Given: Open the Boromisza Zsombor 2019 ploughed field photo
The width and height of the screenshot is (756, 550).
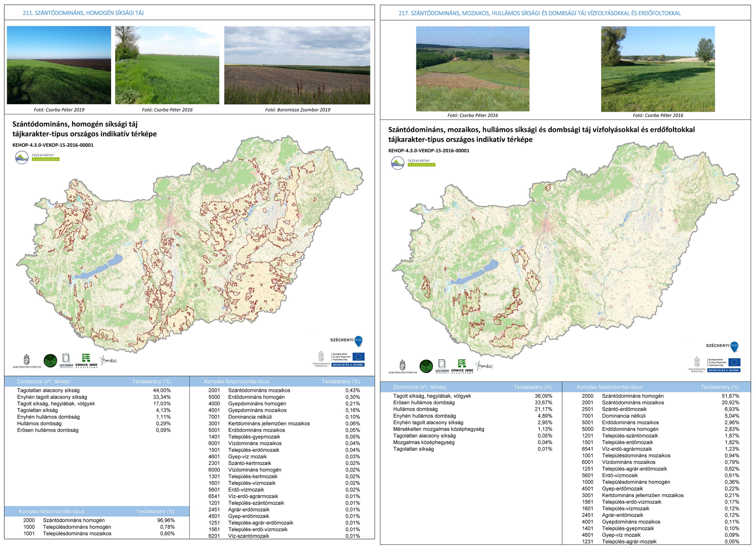Looking at the screenshot, I should pos(297,65).
